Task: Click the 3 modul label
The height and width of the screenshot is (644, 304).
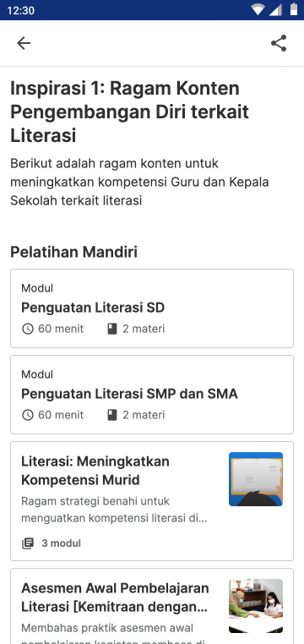Action: coord(61,543)
